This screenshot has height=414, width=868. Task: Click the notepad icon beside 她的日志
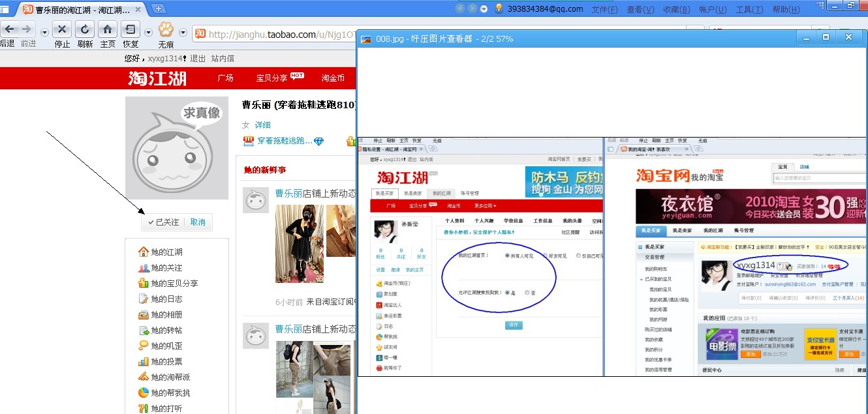click(144, 299)
